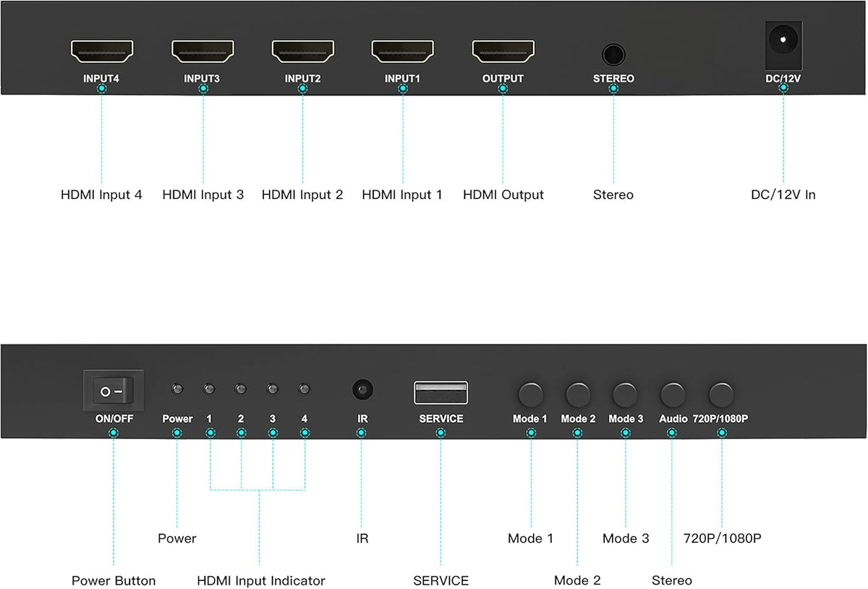
Task: Click the 'HDMI Input 3' caption
Action: point(203,195)
